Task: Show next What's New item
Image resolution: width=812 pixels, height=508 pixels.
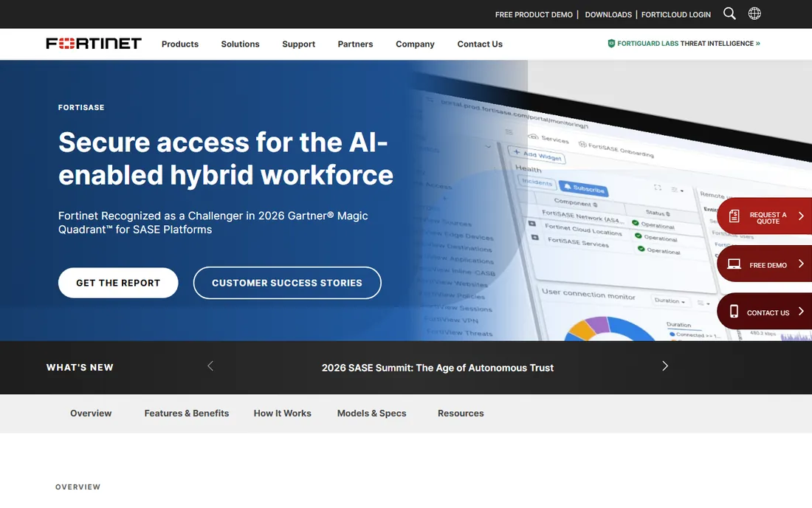Action: [665, 366]
